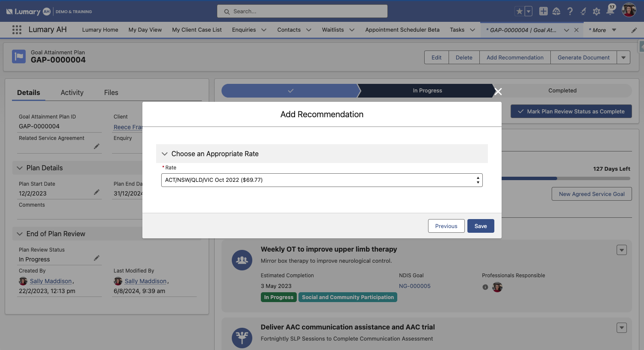Open the user profile avatar
The width and height of the screenshot is (644, 350).
629,10
